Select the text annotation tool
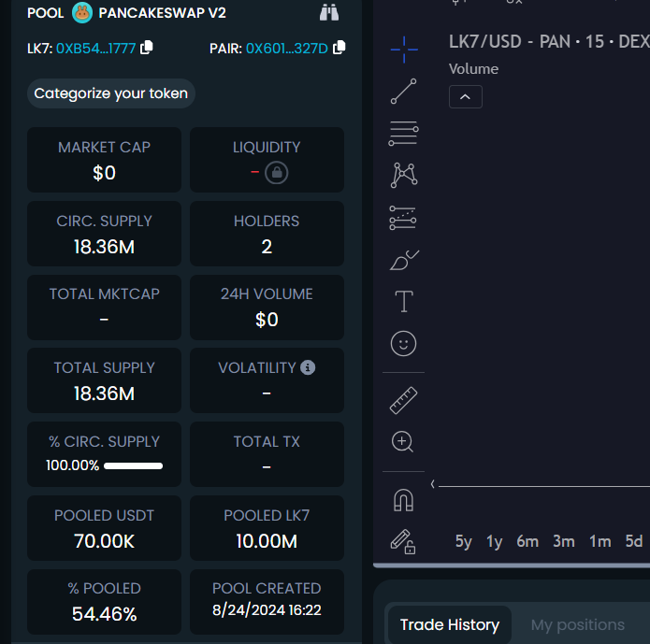650x644 pixels. coord(404,301)
